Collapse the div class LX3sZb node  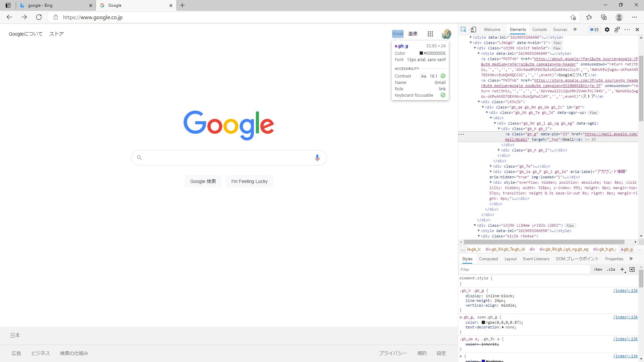[x=479, y=102]
